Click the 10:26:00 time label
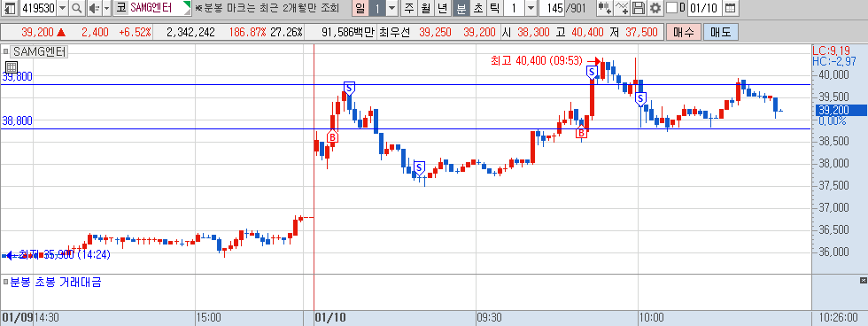This screenshot has height=326, width=868. coord(838,318)
